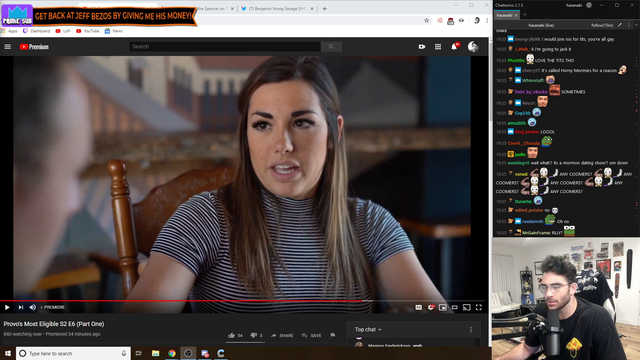Click taskbar search microphone icon
Screen dimensions: 640x360
(124, 353)
